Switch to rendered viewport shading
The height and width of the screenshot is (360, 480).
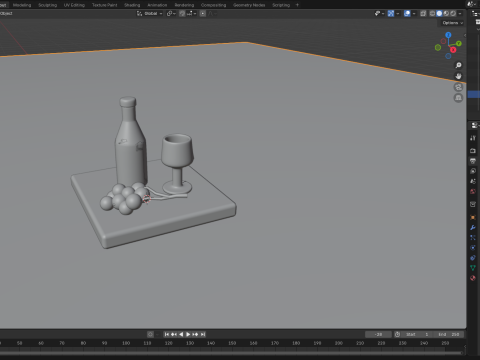[x=453, y=14]
